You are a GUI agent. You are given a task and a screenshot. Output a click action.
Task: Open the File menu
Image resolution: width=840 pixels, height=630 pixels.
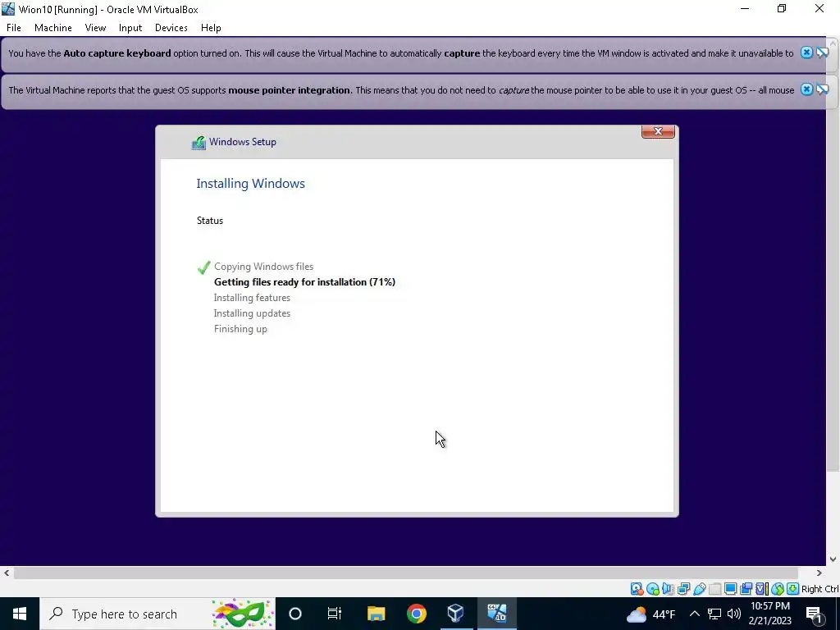tap(14, 28)
